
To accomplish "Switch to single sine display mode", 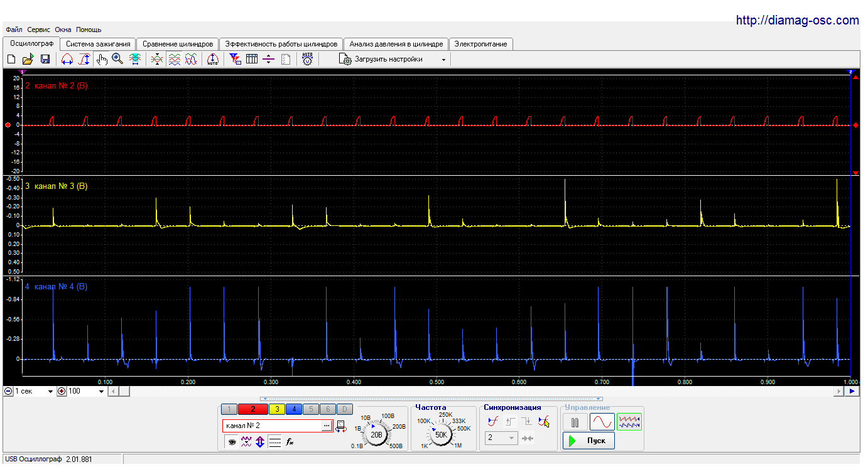I will (602, 421).
